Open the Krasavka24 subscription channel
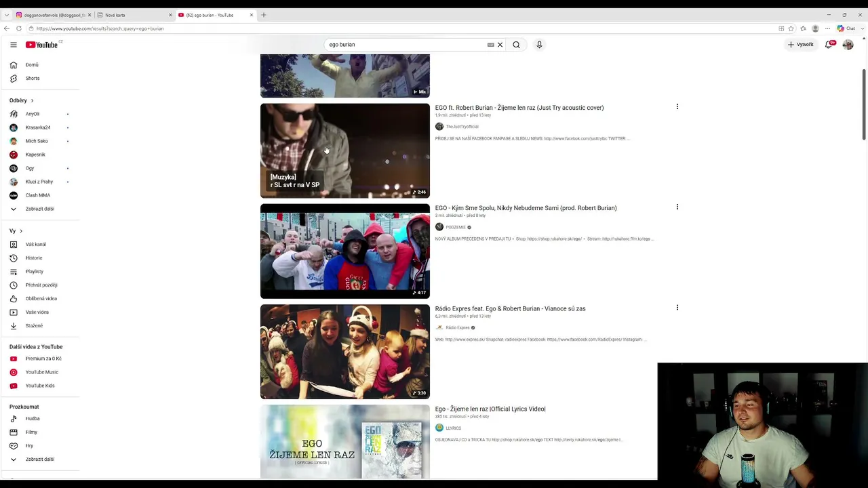The image size is (868, 488). coord(39,127)
